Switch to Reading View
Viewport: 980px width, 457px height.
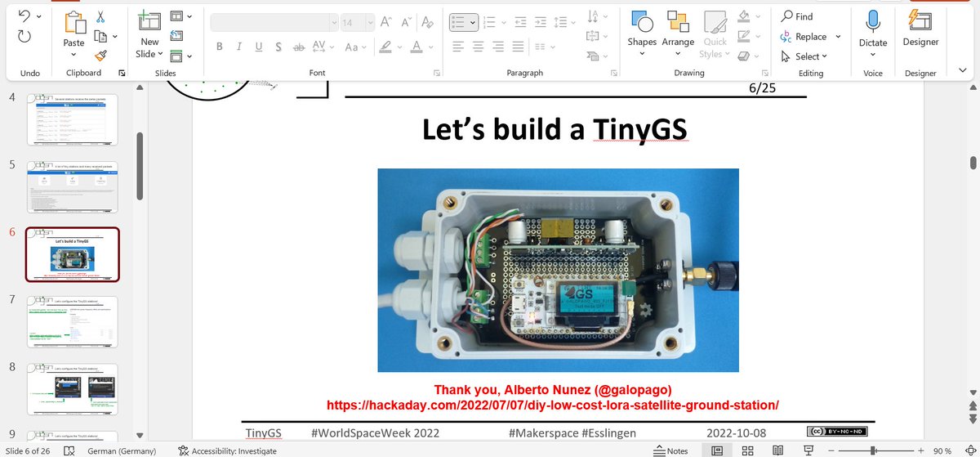(777, 450)
